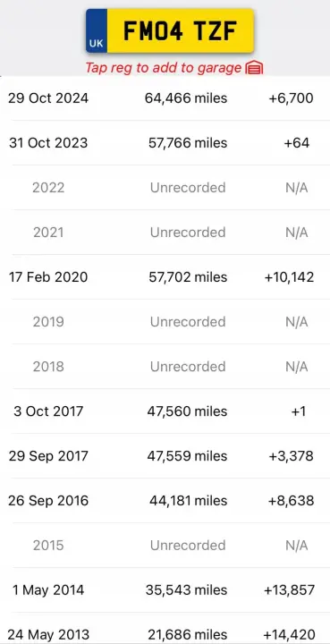330x644 pixels.
Task: Select the unrecorded 2022 row
Action: 165,188
